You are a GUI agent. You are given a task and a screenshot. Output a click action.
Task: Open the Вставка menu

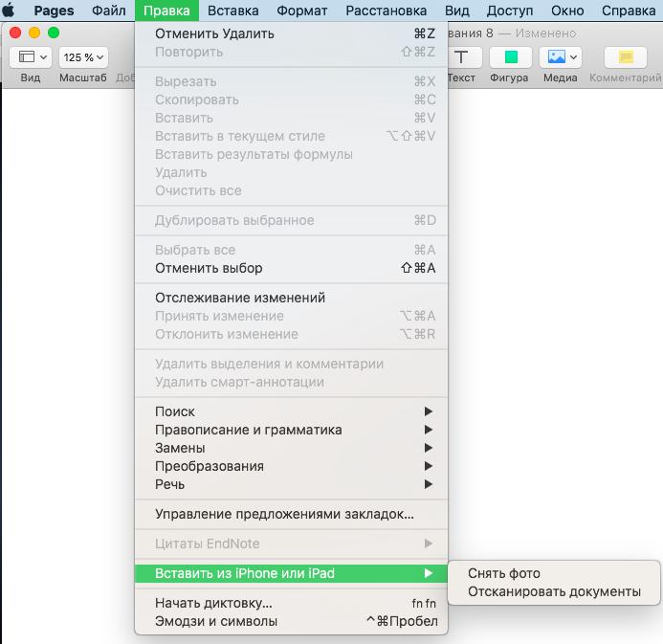233,11
